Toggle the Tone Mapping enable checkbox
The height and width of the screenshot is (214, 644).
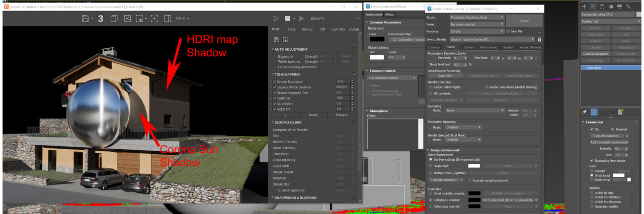354,74
